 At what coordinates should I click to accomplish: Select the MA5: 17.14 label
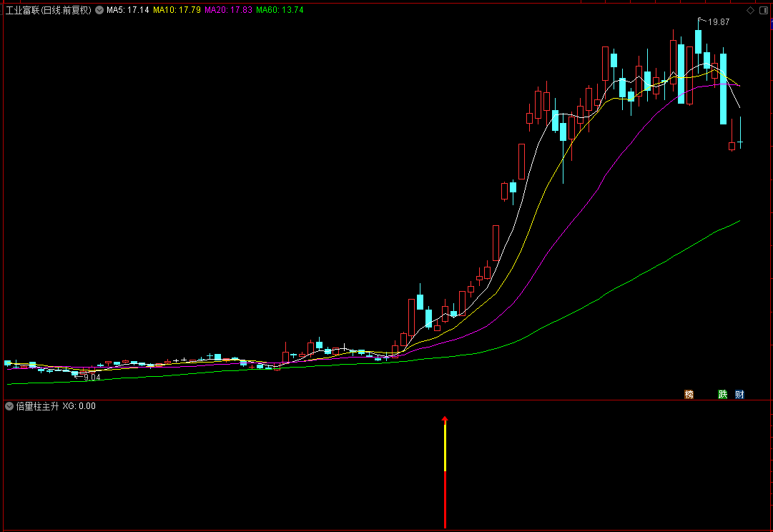point(128,10)
